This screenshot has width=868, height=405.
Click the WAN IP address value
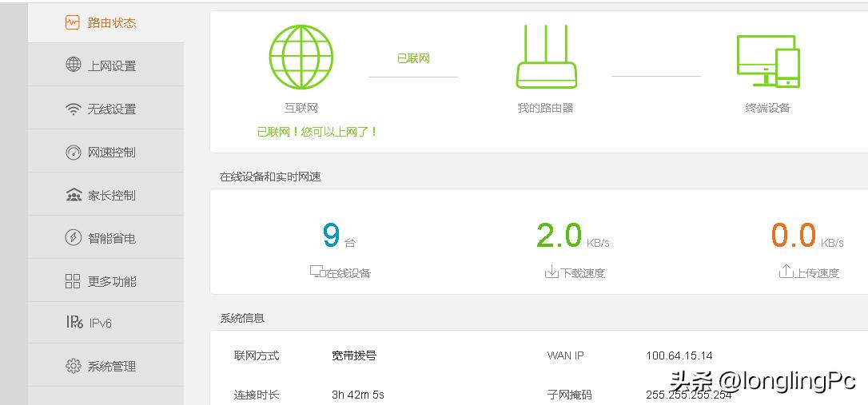(x=679, y=355)
